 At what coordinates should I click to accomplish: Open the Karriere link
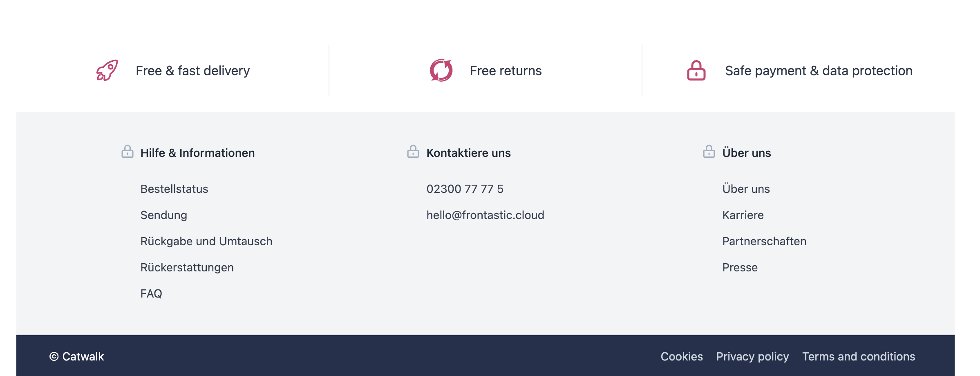(x=743, y=215)
